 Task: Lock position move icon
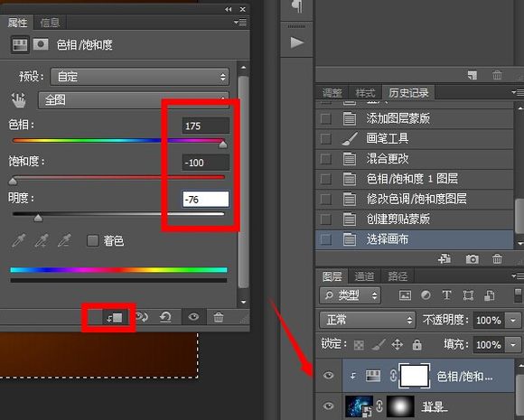pyautogui.click(x=398, y=344)
